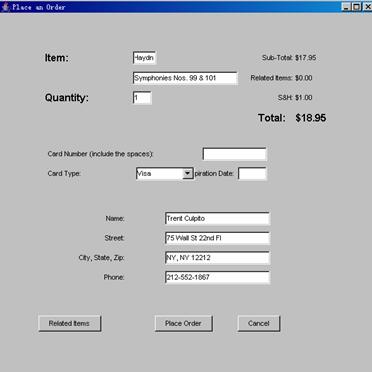The image size is (372, 372).
Task: Click the Place Order button
Action: (x=183, y=323)
